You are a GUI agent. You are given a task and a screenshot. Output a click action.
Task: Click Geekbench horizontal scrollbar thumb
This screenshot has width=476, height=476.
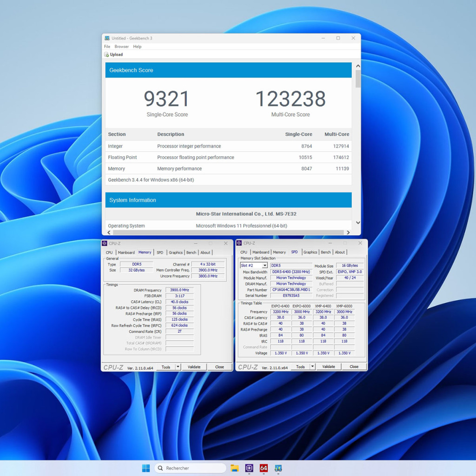pos(228,232)
